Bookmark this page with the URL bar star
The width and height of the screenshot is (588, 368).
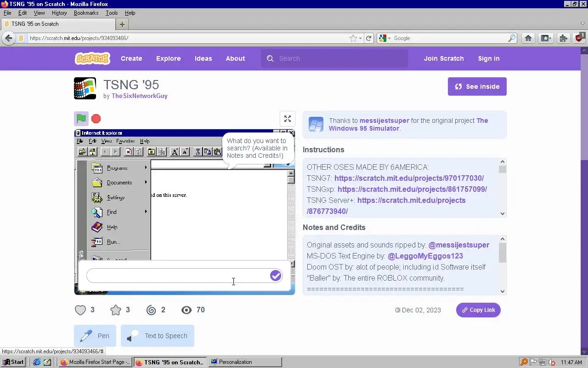(353, 38)
